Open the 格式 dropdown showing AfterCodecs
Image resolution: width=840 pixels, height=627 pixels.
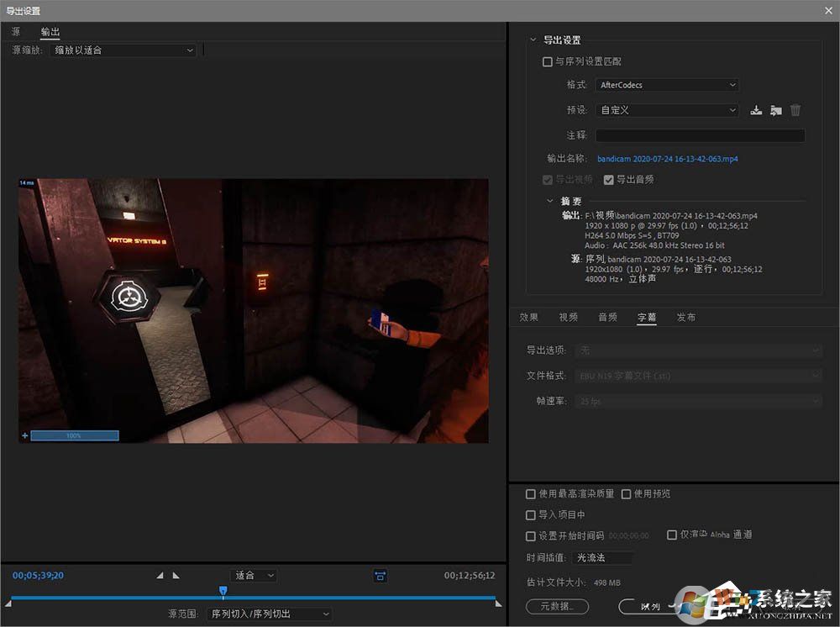(x=666, y=85)
